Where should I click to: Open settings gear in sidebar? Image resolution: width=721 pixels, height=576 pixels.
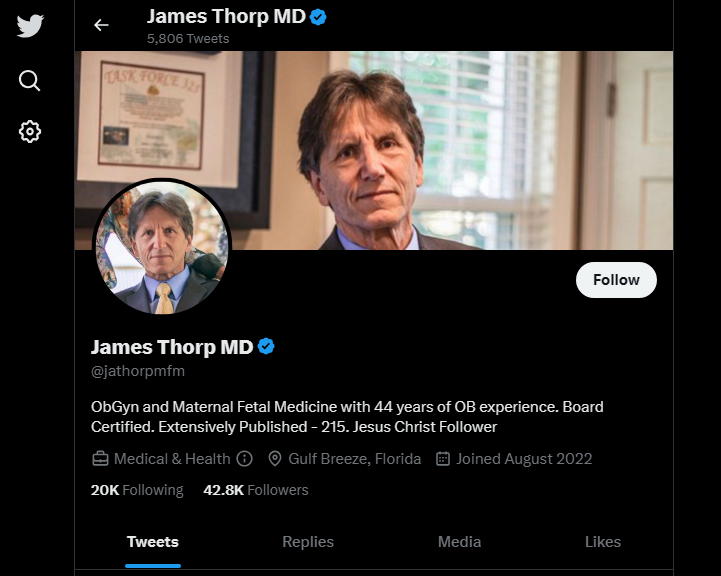30,132
